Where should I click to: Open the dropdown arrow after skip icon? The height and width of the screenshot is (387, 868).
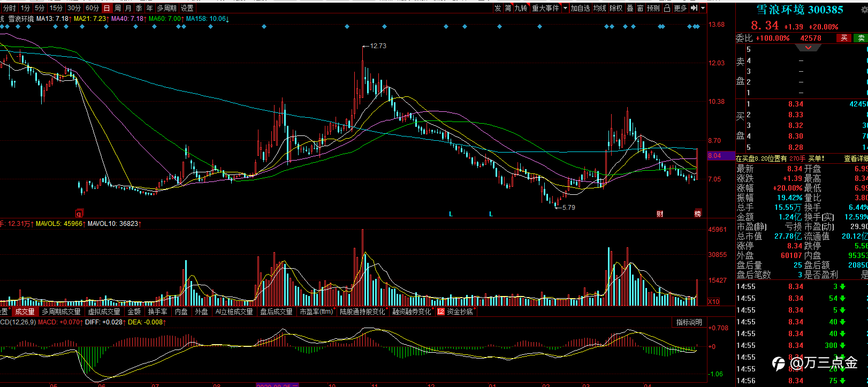pos(703,8)
